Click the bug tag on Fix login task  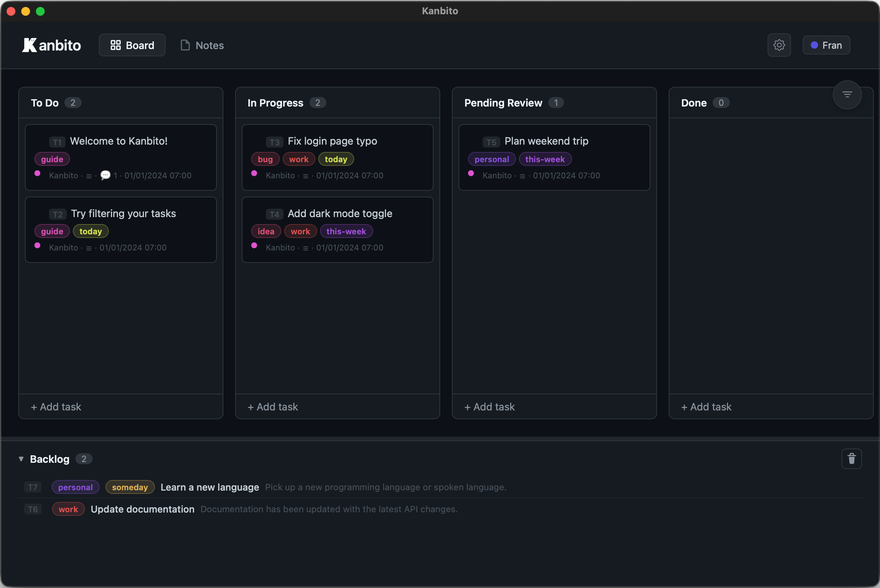(265, 159)
